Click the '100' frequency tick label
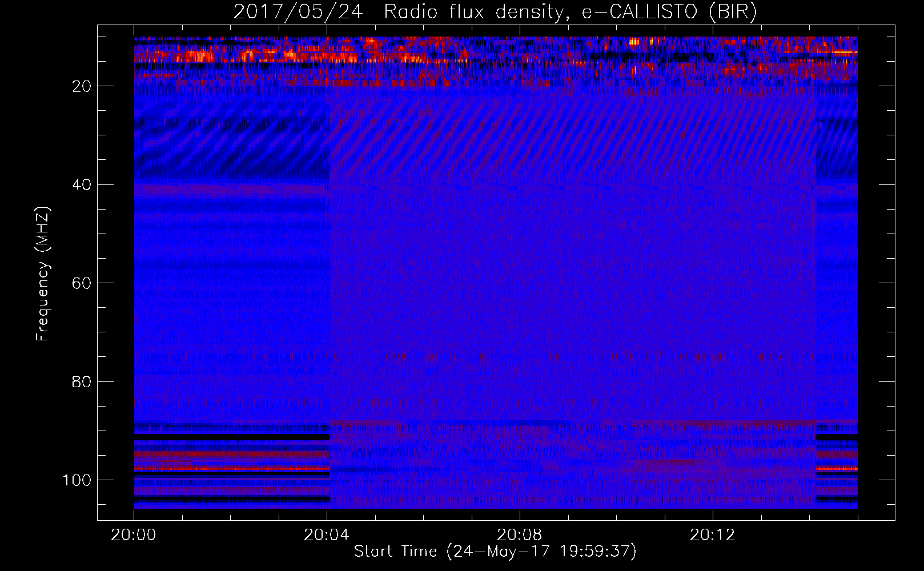This screenshot has height=571, width=924. pos(77,480)
